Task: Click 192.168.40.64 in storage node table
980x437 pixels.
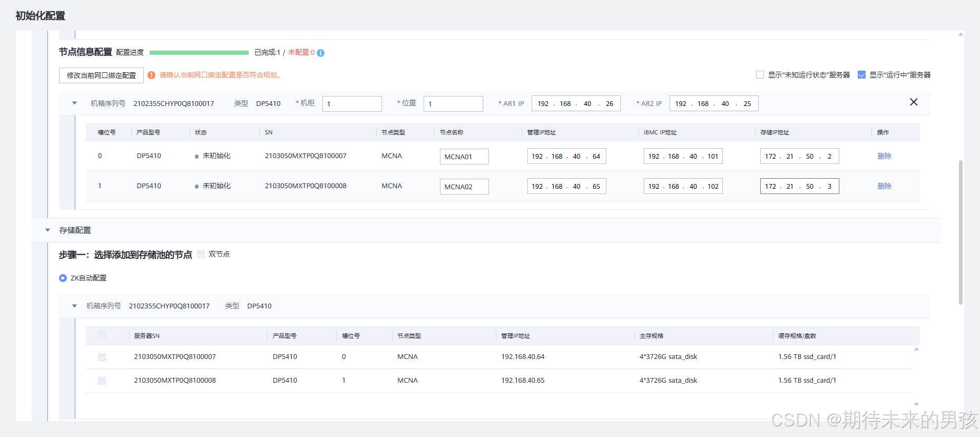Action: click(523, 357)
